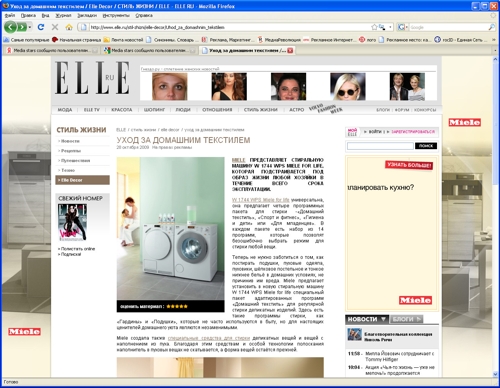Open the ОТНОШЕНИЯ site section
500x388 pixels.
pos(217,110)
